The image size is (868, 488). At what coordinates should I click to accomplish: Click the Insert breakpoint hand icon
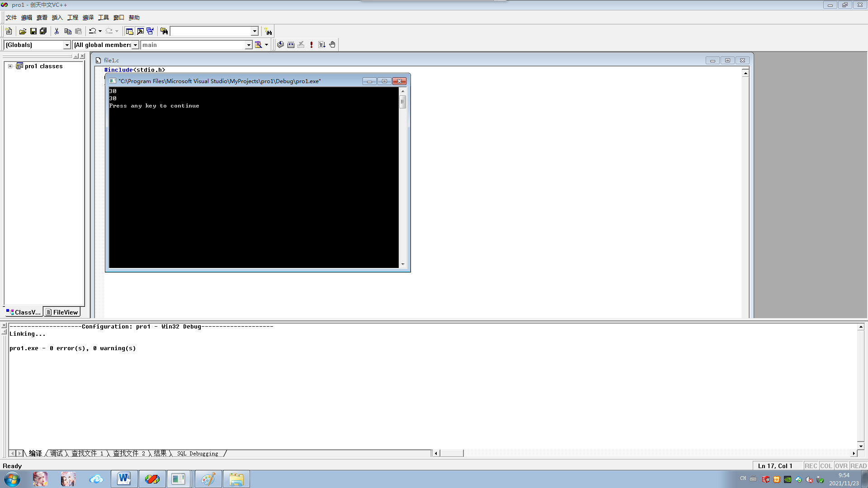click(332, 45)
